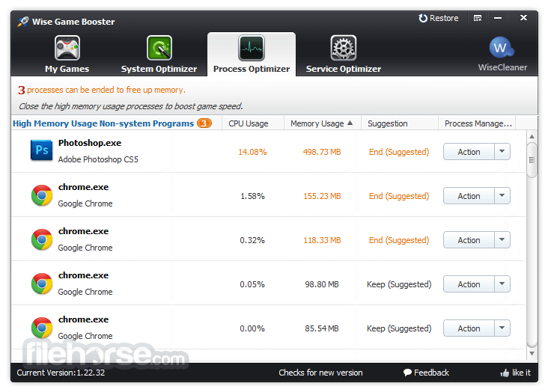The width and height of the screenshot is (548, 392).
Task: Click Action button for Photoshop.exe
Action: [469, 152]
